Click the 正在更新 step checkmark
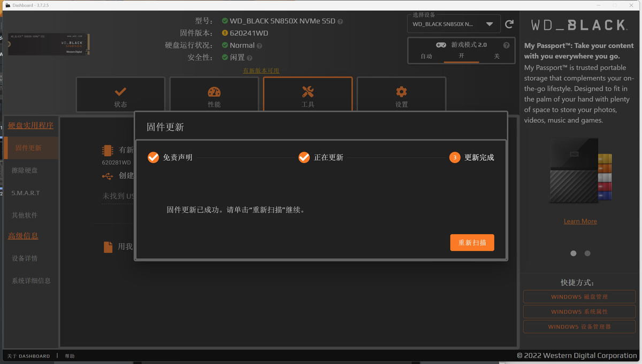 304,157
